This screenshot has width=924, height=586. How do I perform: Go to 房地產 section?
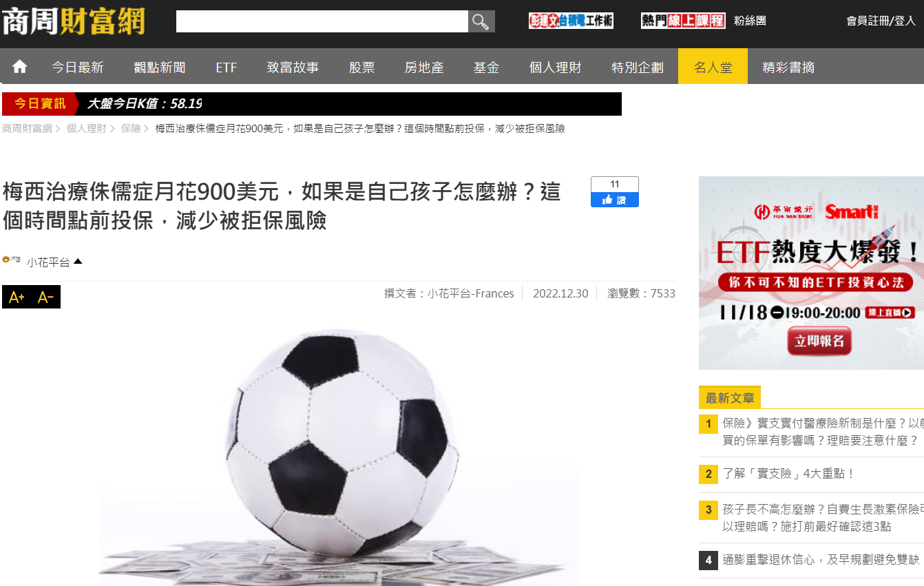(x=423, y=67)
